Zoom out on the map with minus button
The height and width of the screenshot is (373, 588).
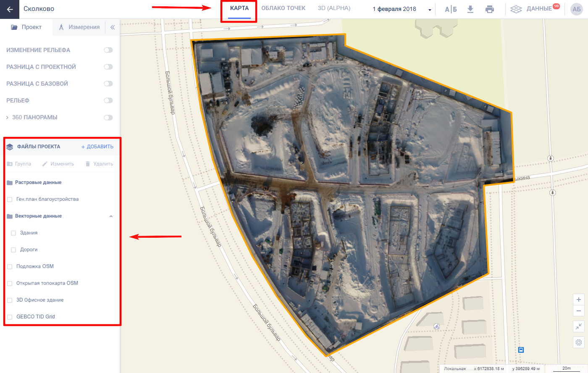click(x=579, y=311)
